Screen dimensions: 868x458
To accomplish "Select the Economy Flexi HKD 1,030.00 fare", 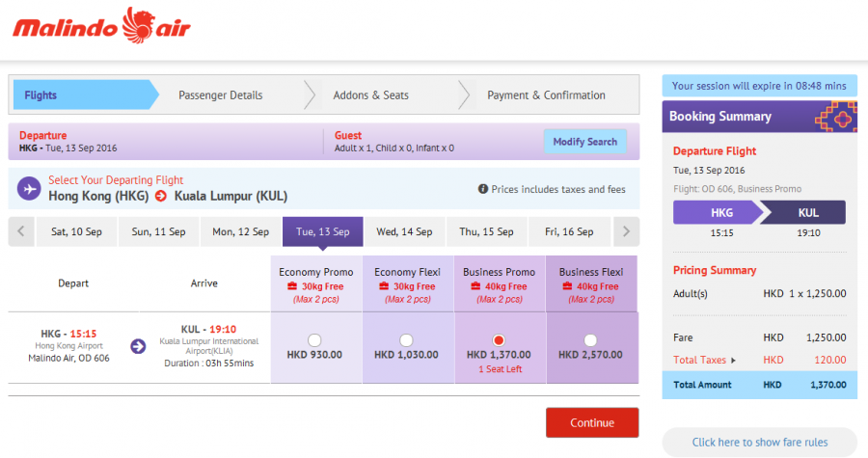I will point(406,339).
